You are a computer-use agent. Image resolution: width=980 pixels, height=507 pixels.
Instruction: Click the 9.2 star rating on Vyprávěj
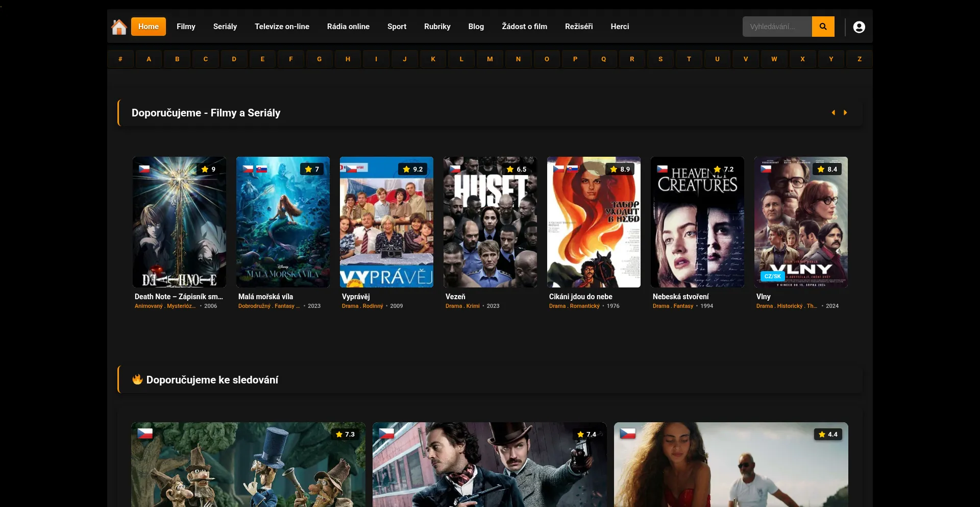point(413,169)
